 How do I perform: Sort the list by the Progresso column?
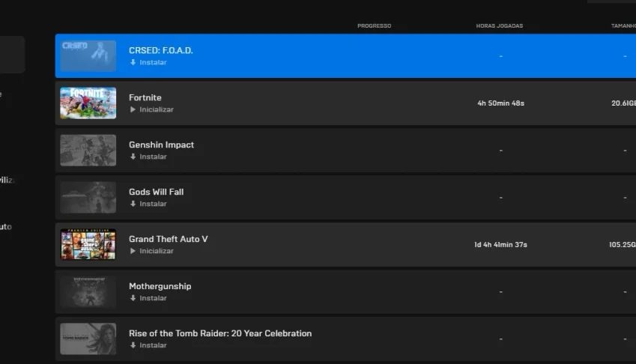374,26
